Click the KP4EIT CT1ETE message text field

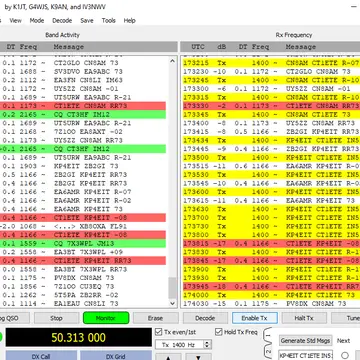pos(306,355)
